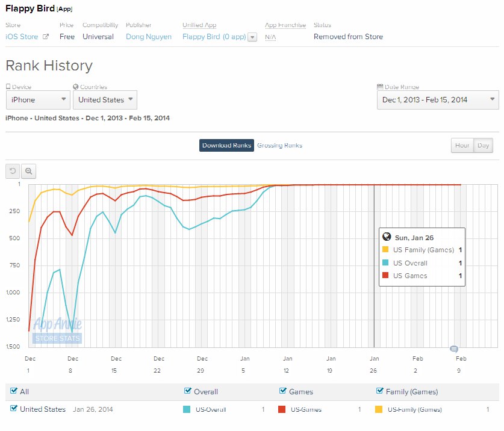Click the teal US Overall swatch in tooltip
The image size is (504, 431).
(385, 262)
